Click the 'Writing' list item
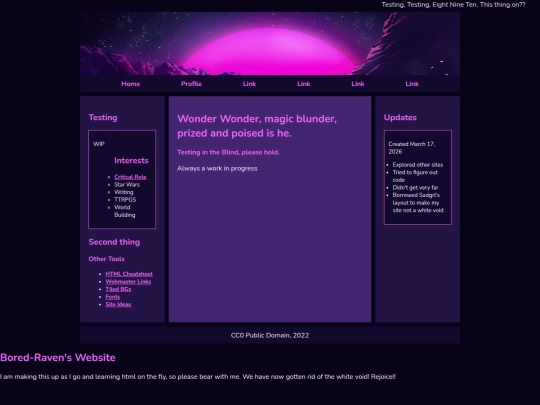This screenshot has height=405, width=540. coord(124,192)
